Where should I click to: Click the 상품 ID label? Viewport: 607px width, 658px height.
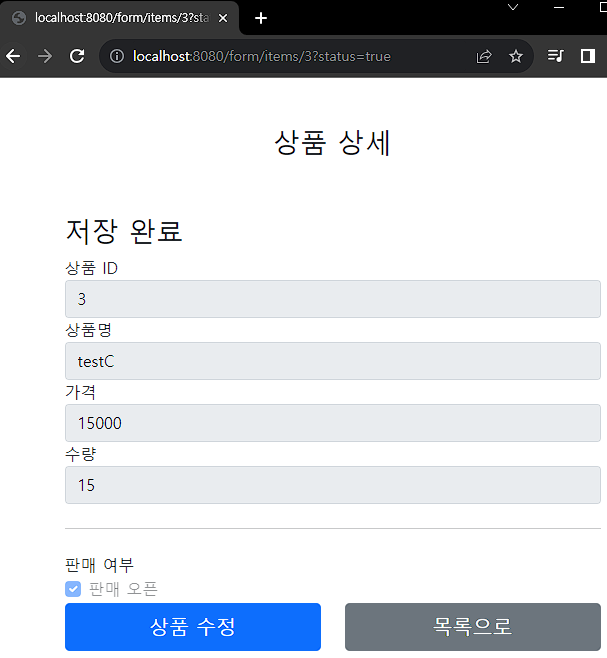coord(92,268)
